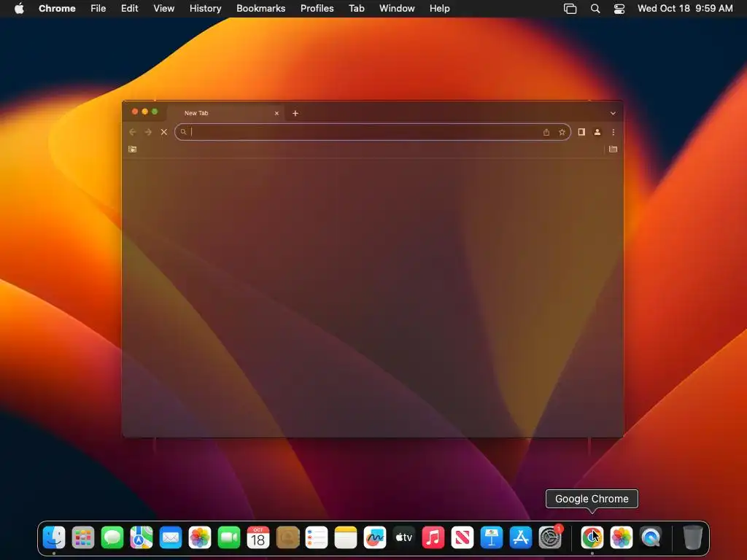Open System Settings with notification badge

point(550,537)
